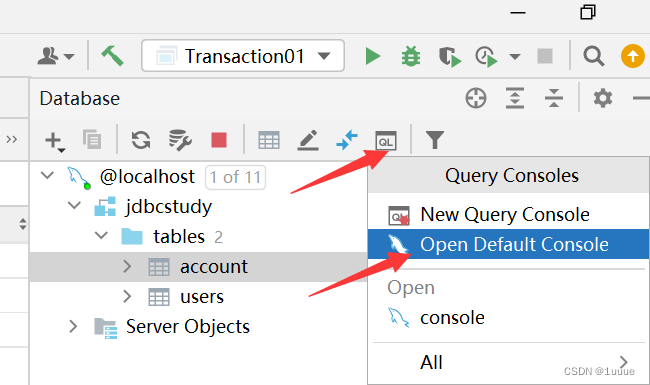Deactivate connection with red square icon
The image size is (650, 385).
(x=219, y=140)
